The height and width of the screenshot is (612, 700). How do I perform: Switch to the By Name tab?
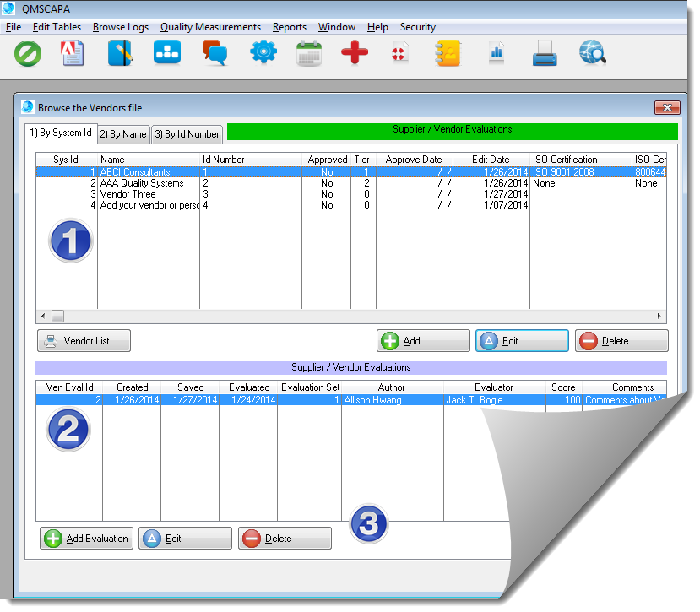tap(123, 133)
